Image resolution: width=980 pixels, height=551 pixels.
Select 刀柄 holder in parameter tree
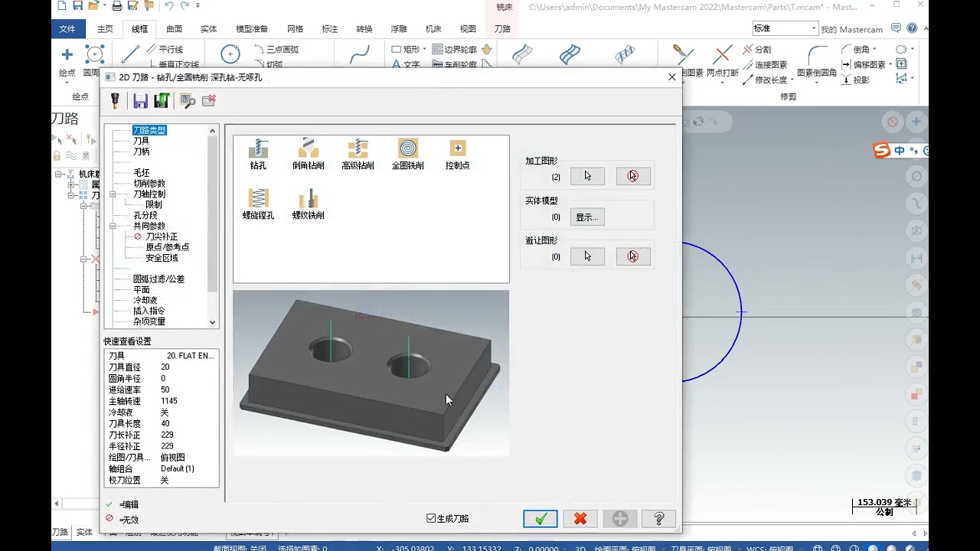[141, 152]
